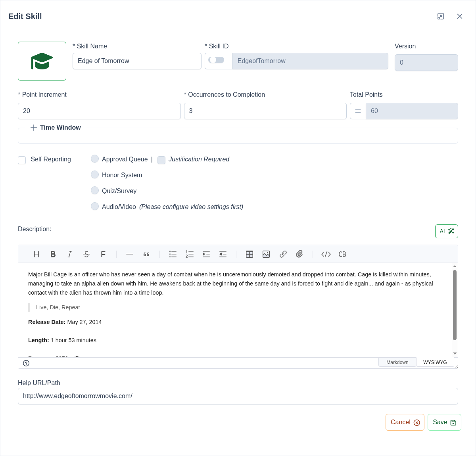The width and height of the screenshot is (476, 456).
Task: Insert inline code in the editor
Action: coord(326,254)
